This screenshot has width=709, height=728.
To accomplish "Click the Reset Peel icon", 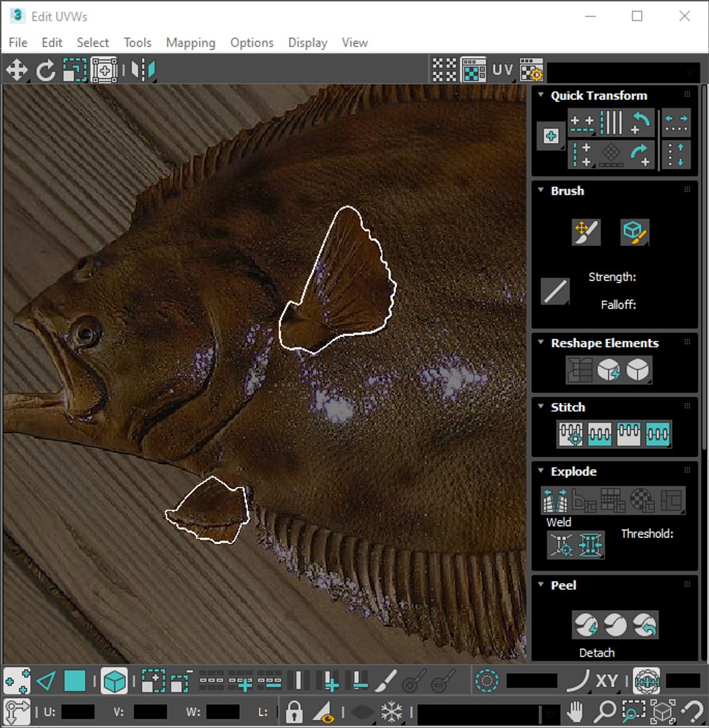I will point(644,625).
